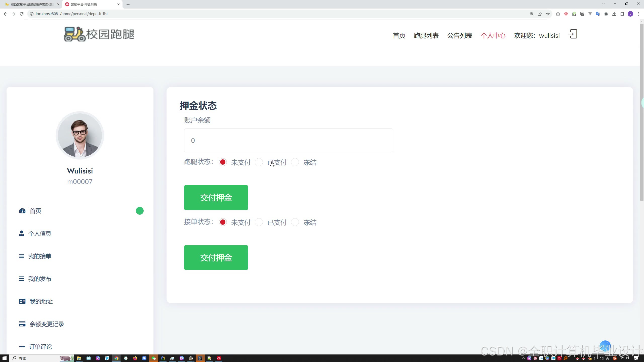Click the ellipsis icon beside 订单评论
Image resolution: width=644 pixels, height=362 pixels.
[x=22, y=347]
